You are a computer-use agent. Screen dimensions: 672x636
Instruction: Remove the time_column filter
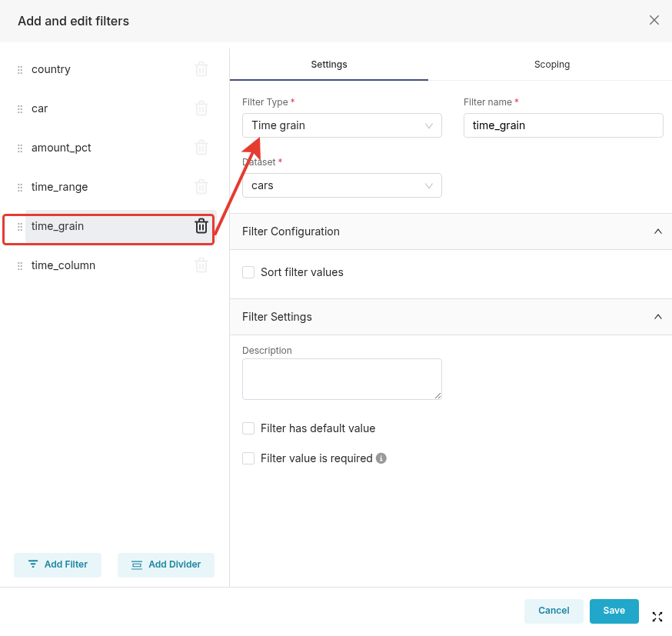coord(201,265)
